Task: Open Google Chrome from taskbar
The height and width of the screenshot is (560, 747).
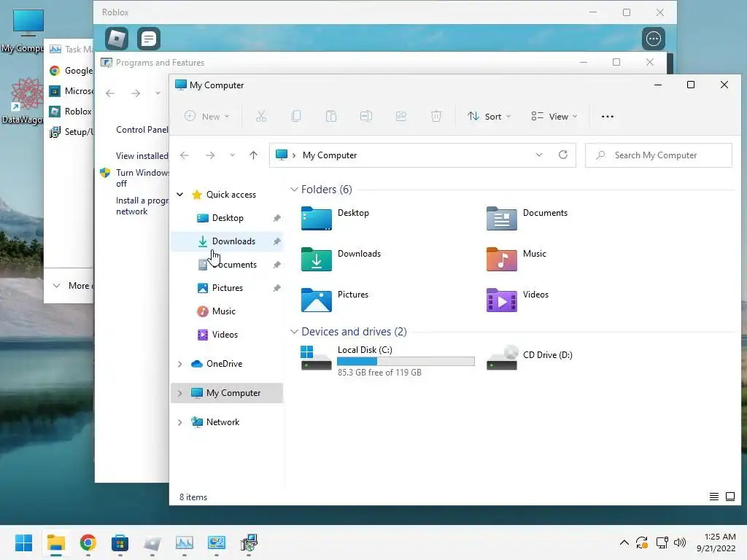Action: pyautogui.click(x=88, y=542)
